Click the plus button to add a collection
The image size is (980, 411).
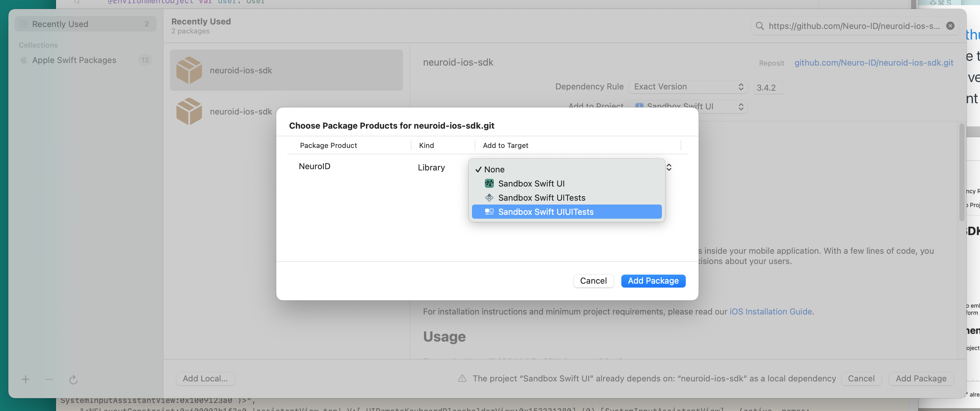25,379
